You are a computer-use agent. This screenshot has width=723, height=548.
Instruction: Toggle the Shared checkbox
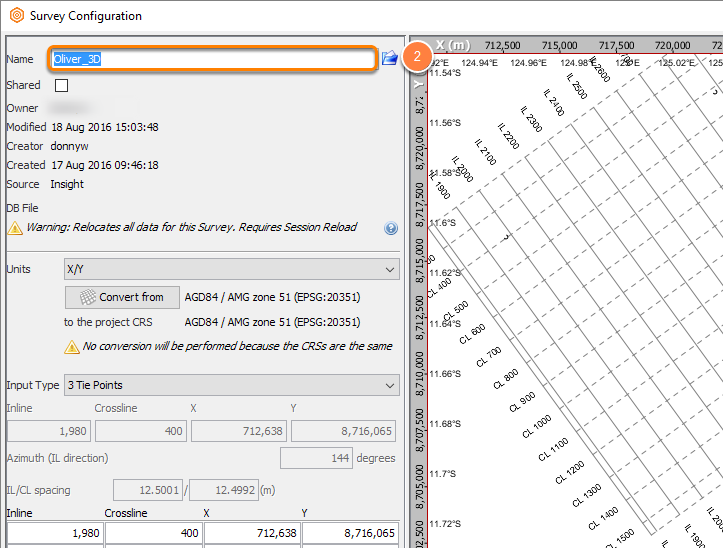click(x=61, y=85)
